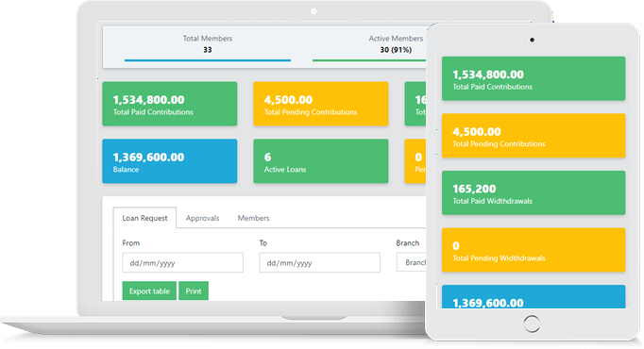The height and width of the screenshot is (349, 644).
Task: Focus the To date input field
Action: point(319,262)
